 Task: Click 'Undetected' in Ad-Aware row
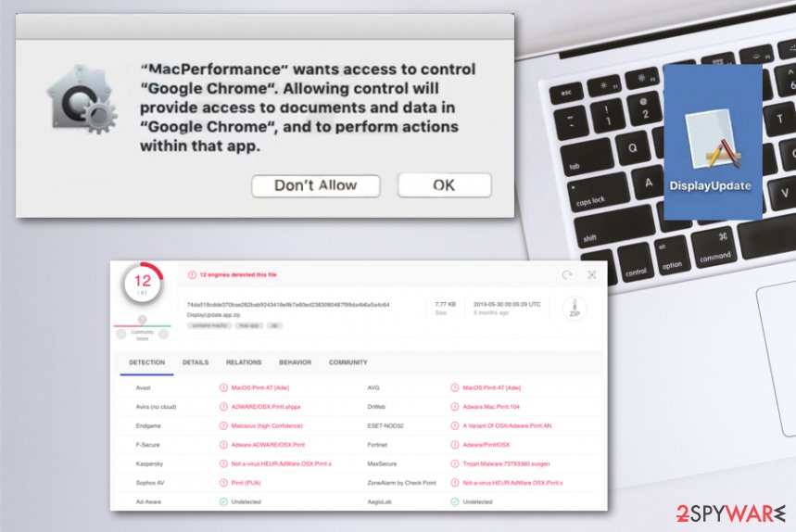tap(246, 502)
